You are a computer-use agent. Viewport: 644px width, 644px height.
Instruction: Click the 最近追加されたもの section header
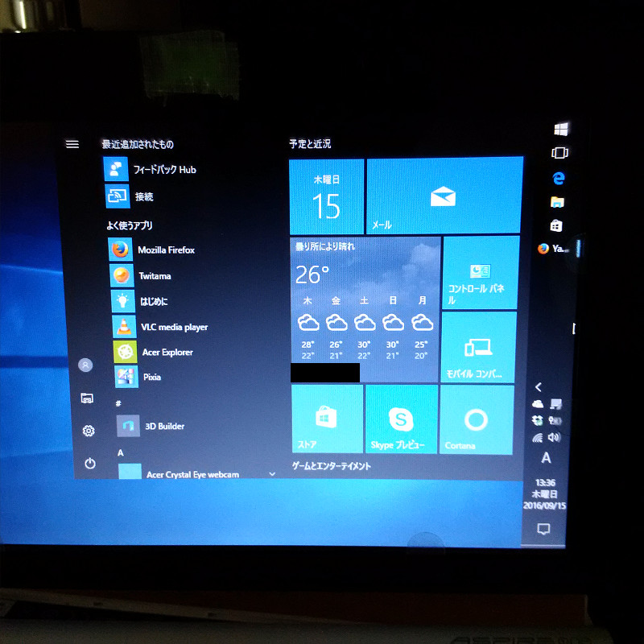[x=138, y=144]
